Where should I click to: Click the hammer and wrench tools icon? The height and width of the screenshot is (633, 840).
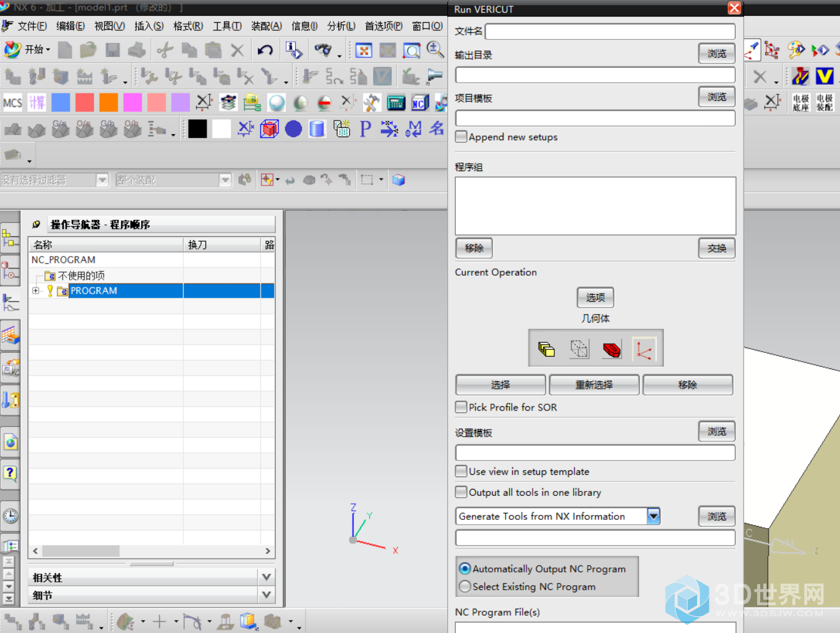tap(372, 103)
